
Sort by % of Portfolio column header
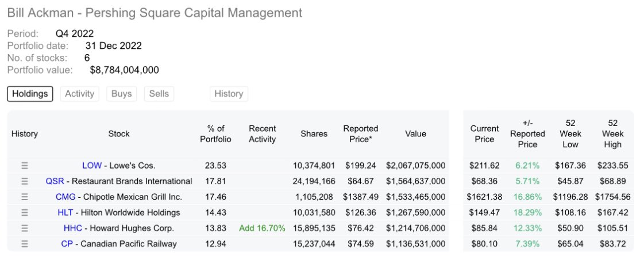pyautogui.click(x=215, y=134)
